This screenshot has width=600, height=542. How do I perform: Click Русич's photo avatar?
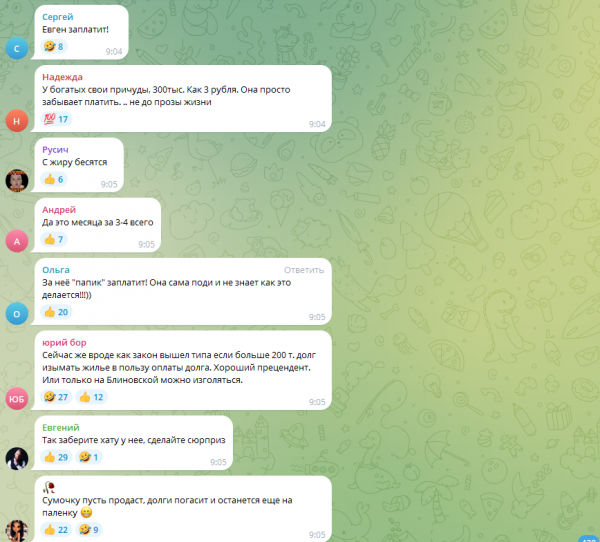click(17, 181)
